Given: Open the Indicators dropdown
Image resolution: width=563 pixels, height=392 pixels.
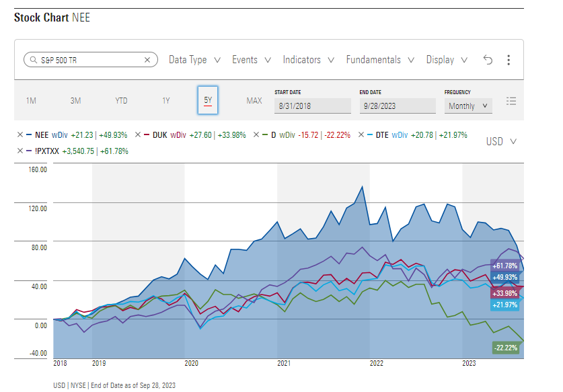Looking at the screenshot, I should point(309,60).
